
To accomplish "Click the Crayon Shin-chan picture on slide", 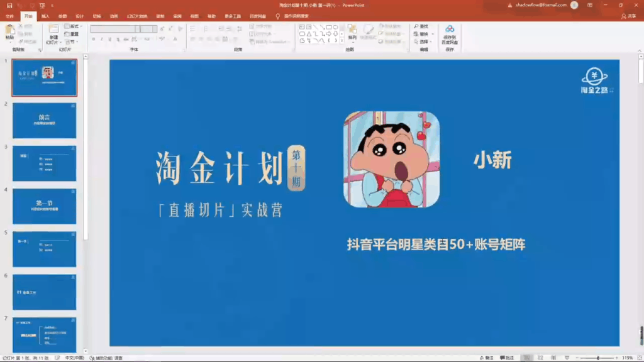I will pyautogui.click(x=391, y=159).
